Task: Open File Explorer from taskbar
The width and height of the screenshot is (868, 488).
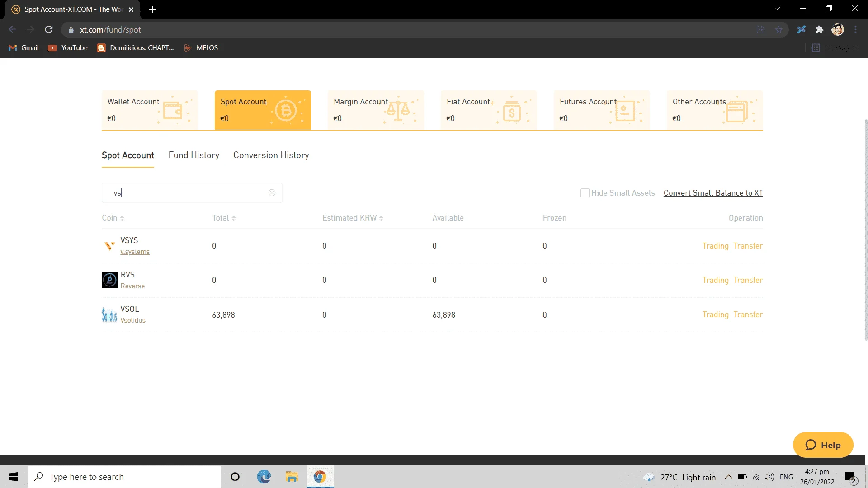Action: click(292, 477)
